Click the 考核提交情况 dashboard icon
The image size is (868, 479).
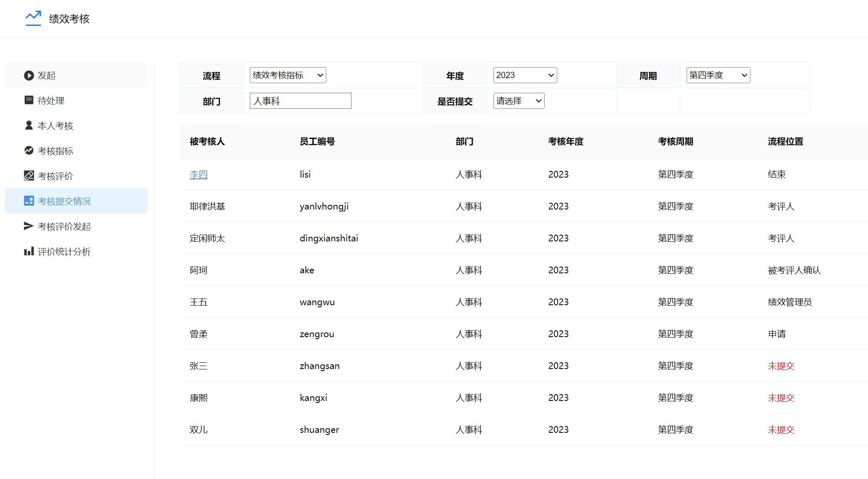[x=29, y=201]
